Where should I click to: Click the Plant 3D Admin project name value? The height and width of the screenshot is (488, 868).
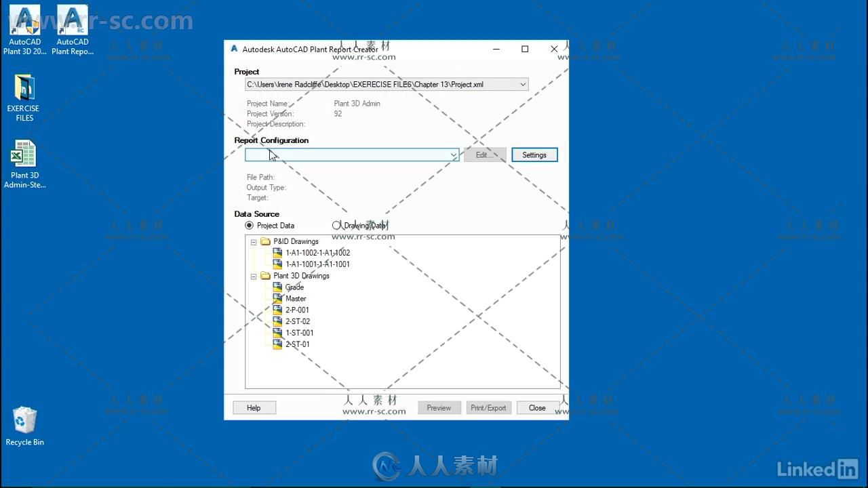click(357, 104)
